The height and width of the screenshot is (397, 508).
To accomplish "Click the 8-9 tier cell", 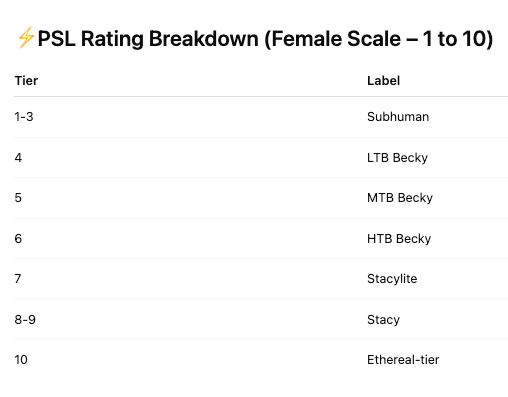I will 25,320.
